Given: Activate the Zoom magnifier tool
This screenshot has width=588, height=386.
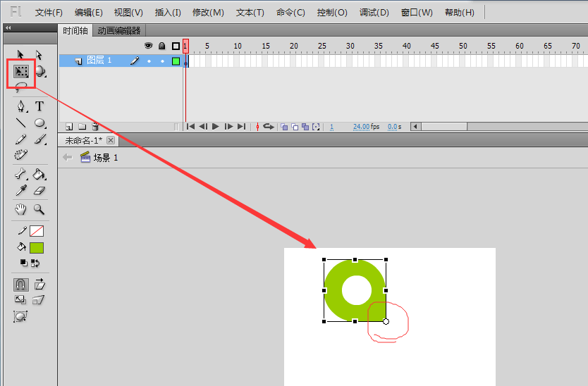Looking at the screenshot, I should coord(39,209).
